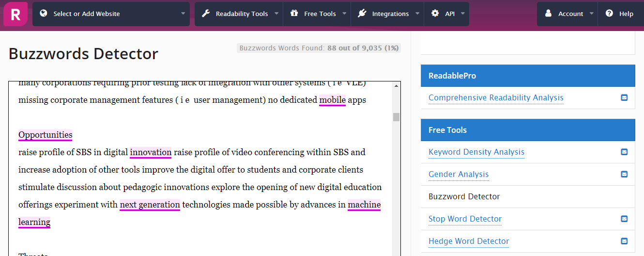Click the highlighted phrase 'next generation'
644x256 pixels.
click(150, 205)
